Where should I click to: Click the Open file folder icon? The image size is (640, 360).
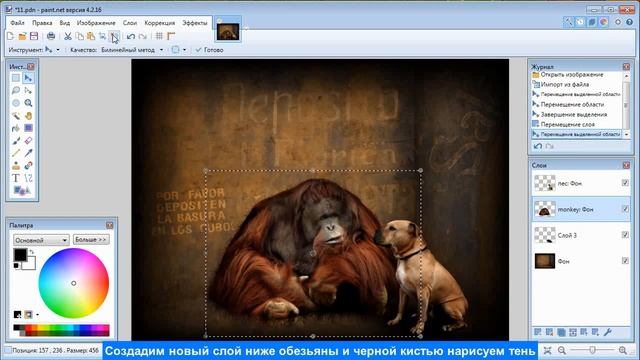tap(22, 36)
